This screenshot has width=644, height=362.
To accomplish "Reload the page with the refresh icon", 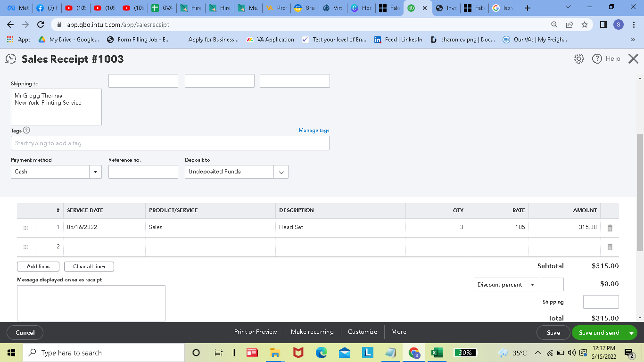I will 41,25.
